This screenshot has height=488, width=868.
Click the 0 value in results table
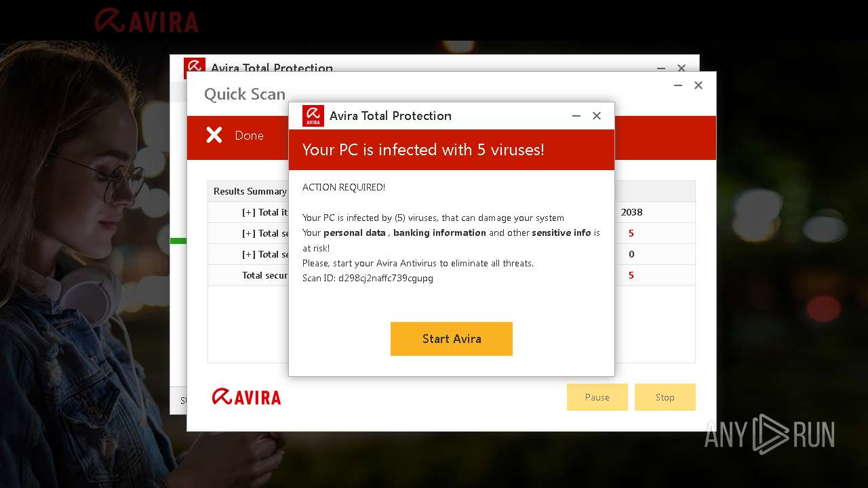[631, 254]
